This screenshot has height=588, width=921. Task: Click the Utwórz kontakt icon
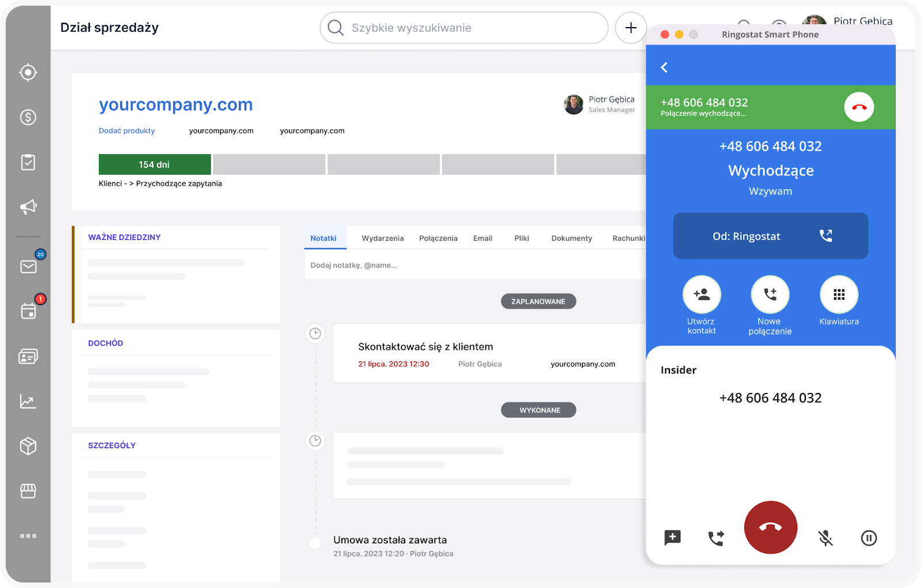click(x=702, y=295)
